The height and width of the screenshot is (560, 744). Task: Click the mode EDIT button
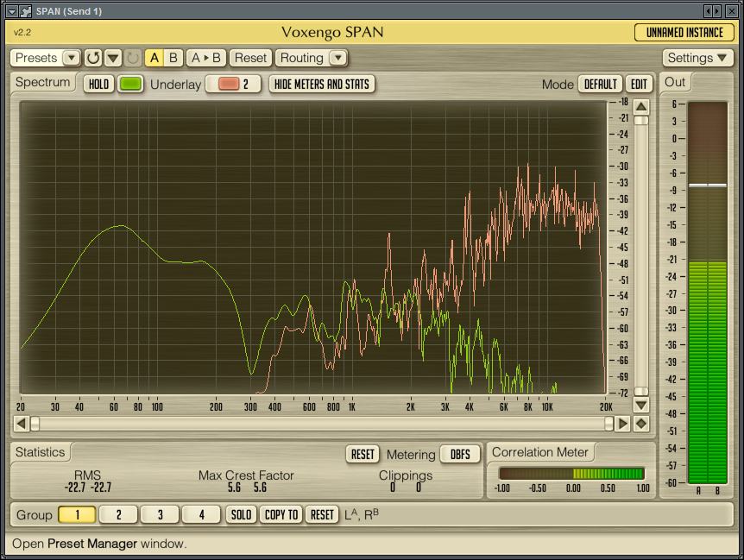tap(639, 84)
